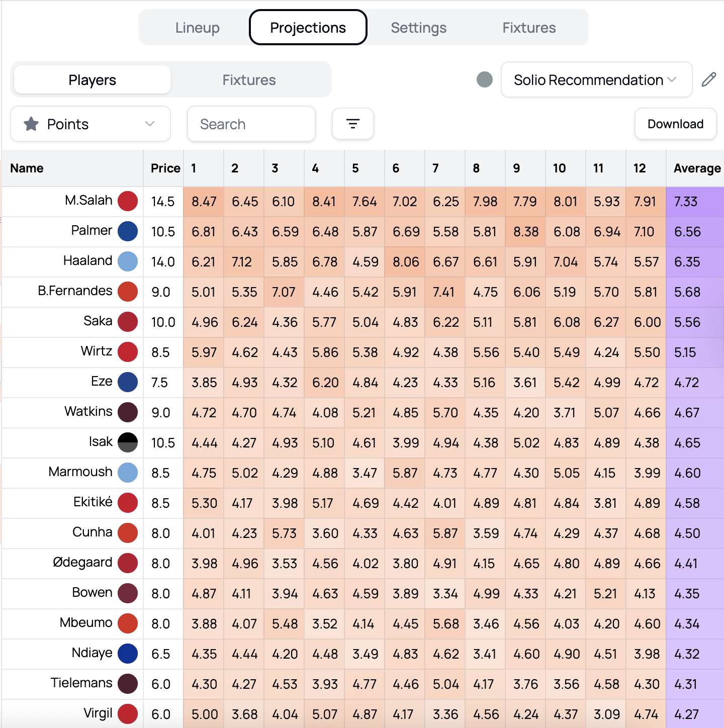Switch to the Settings tab
Viewport: 724px width, 728px height.
click(x=418, y=28)
